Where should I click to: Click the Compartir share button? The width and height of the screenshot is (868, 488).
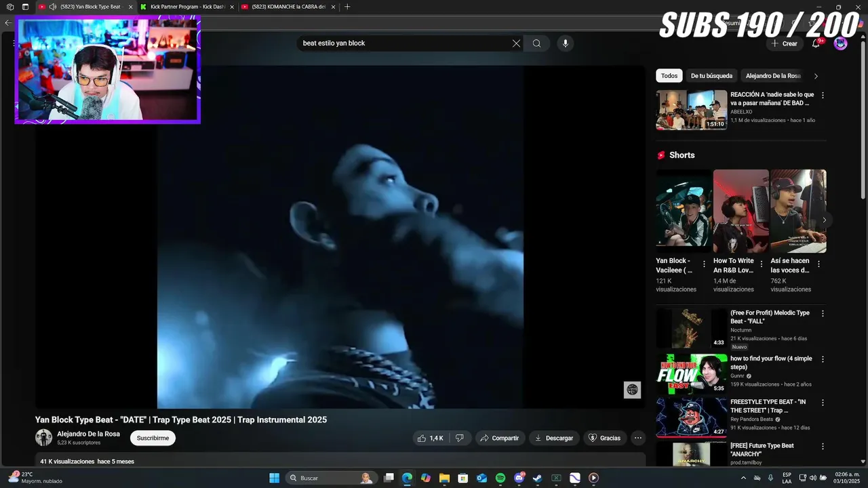500,438
